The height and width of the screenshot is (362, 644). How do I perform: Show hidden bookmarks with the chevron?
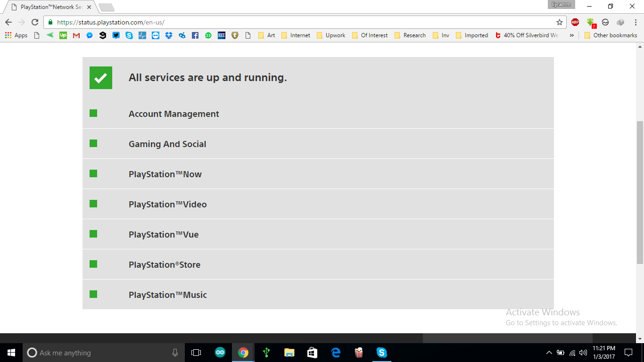(x=572, y=35)
